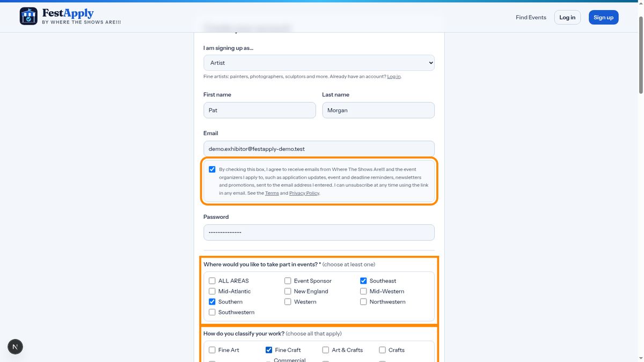Tick the Mid-Atlantic checkbox

pyautogui.click(x=212, y=291)
